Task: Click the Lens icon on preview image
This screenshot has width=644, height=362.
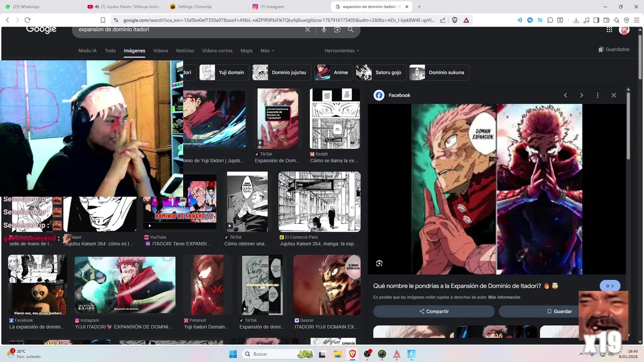Action: 379,263
